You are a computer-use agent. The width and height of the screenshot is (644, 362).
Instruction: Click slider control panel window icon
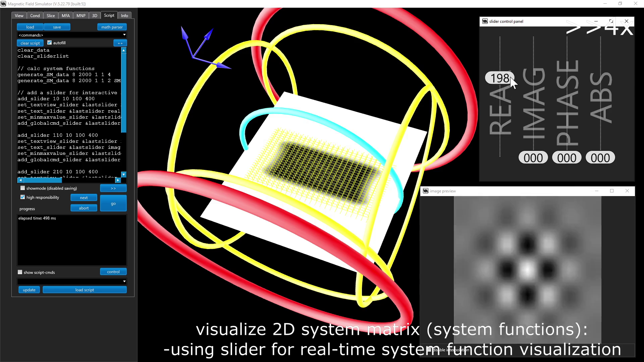point(485,21)
